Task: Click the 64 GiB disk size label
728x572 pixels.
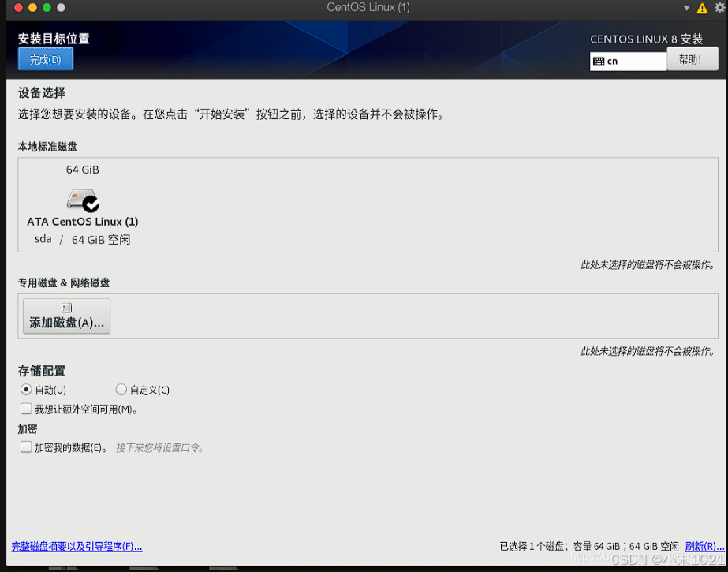Action: click(83, 170)
